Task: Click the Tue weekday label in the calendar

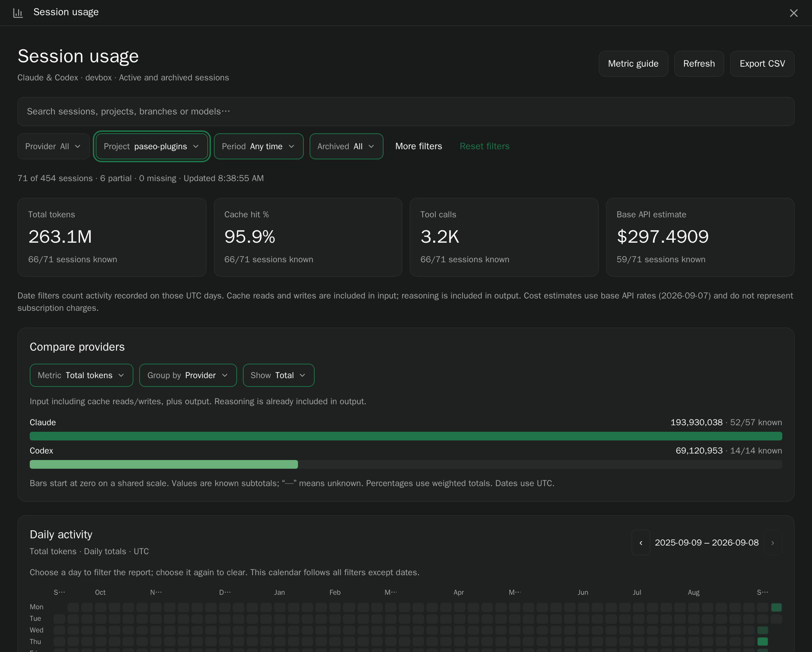Action: [x=36, y=619]
